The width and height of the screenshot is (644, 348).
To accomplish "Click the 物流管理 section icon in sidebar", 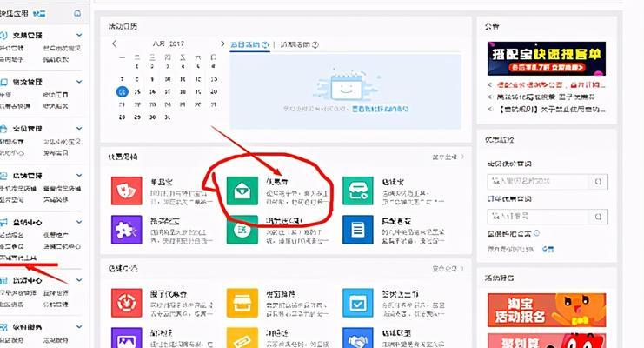I will 3,82.
